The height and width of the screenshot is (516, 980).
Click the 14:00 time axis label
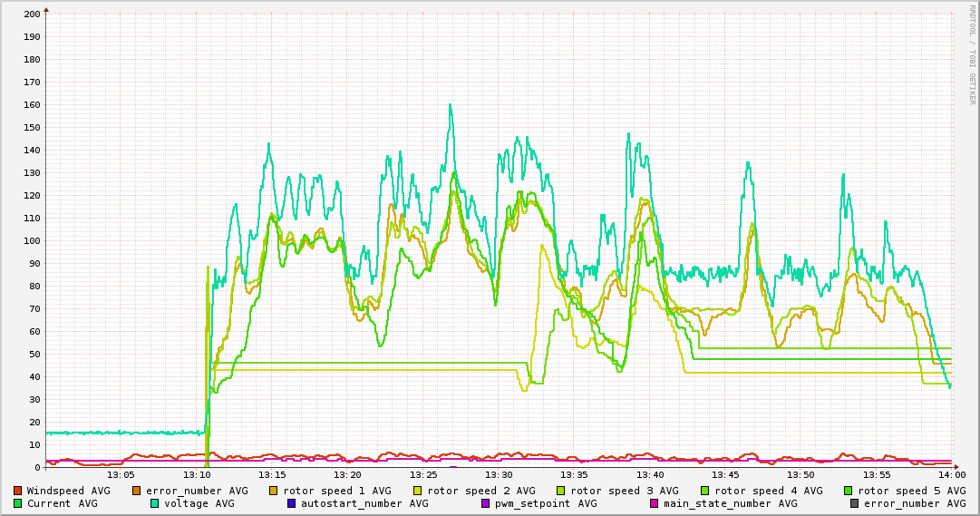952,475
